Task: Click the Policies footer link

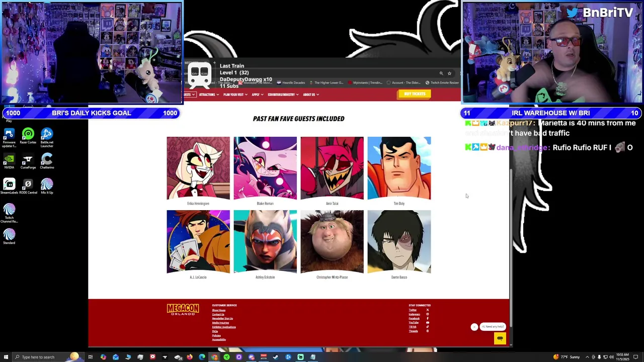Action: click(216, 335)
